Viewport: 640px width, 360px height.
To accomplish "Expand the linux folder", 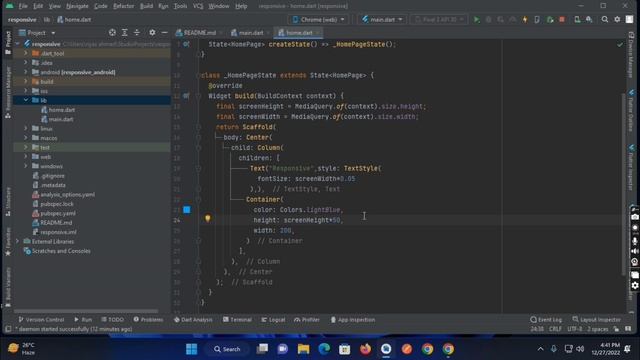I will click(25, 129).
